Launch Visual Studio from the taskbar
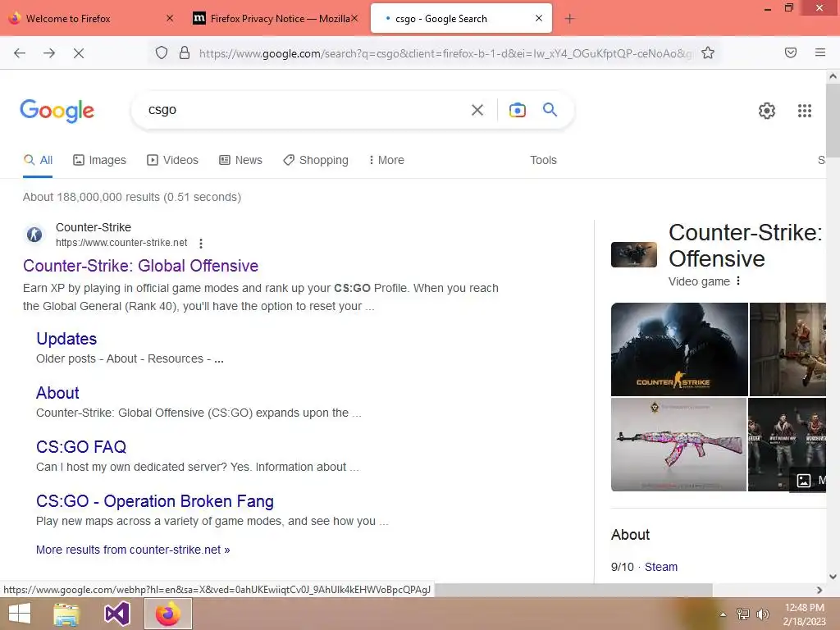 (116, 614)
